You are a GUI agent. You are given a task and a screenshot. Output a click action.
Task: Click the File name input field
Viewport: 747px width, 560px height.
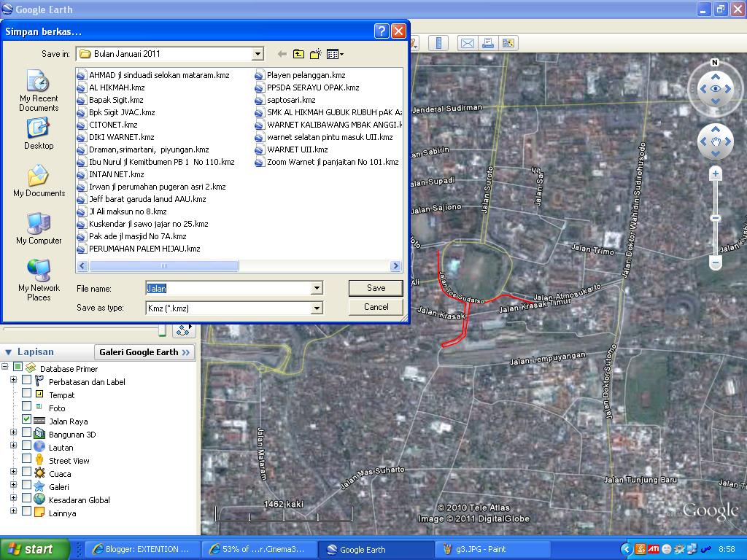(228, 288)
